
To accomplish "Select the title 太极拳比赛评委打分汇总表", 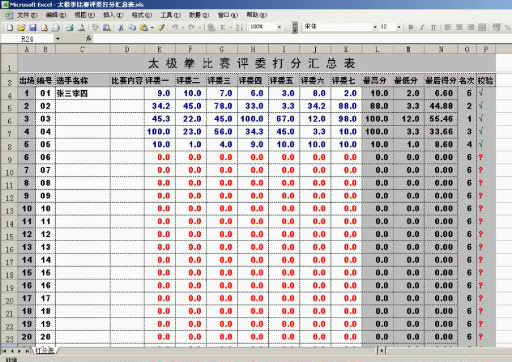I will tap(252, 63).
